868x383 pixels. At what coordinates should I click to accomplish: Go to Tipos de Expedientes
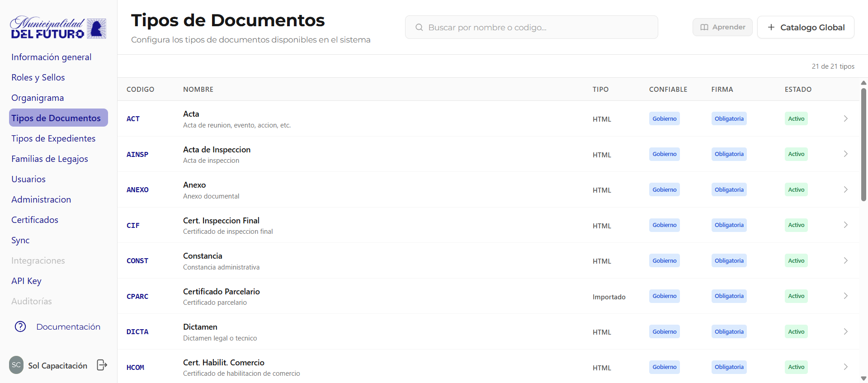pyautogui.click(x=53, y=138)
